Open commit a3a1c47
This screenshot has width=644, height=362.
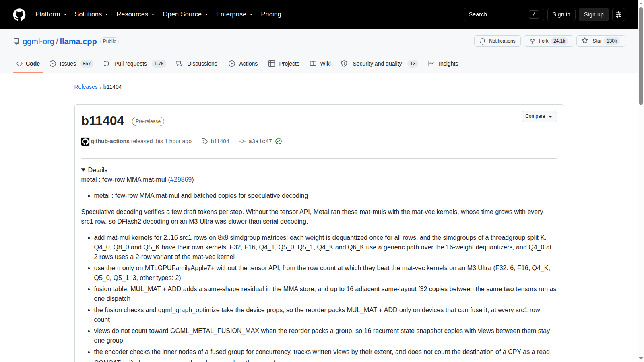[260, 141]
